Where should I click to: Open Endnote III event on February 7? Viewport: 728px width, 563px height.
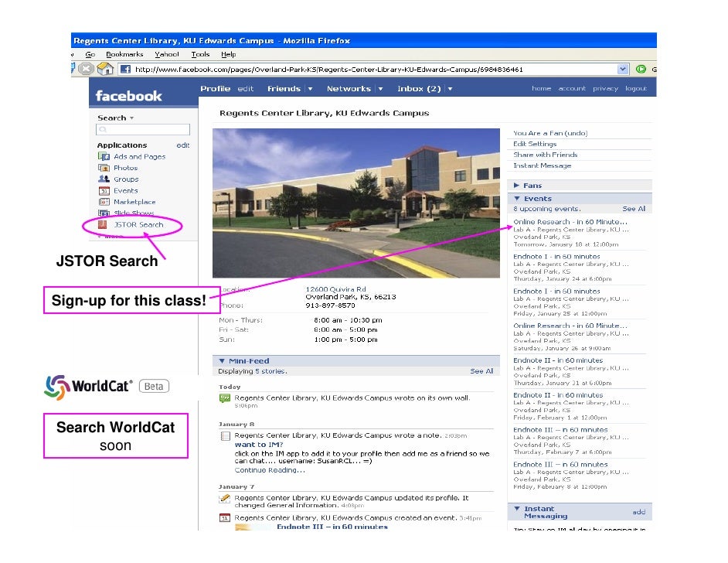560,430
